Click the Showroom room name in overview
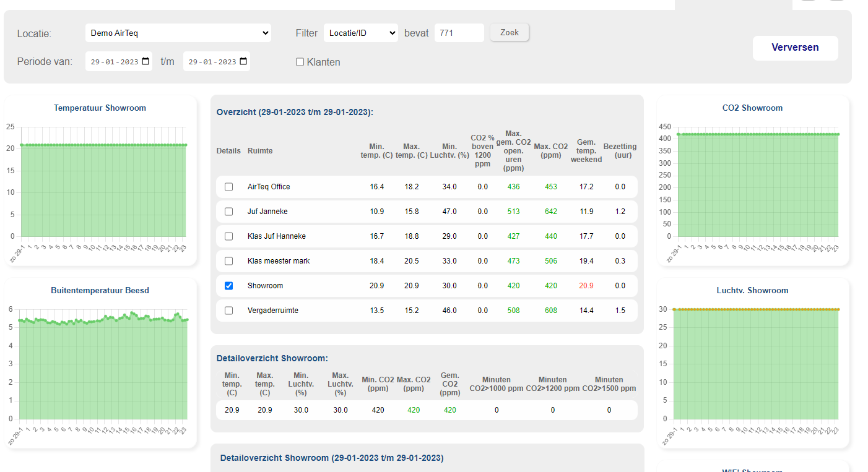Viewport: 868px width, 472px height. click(265, 286)
